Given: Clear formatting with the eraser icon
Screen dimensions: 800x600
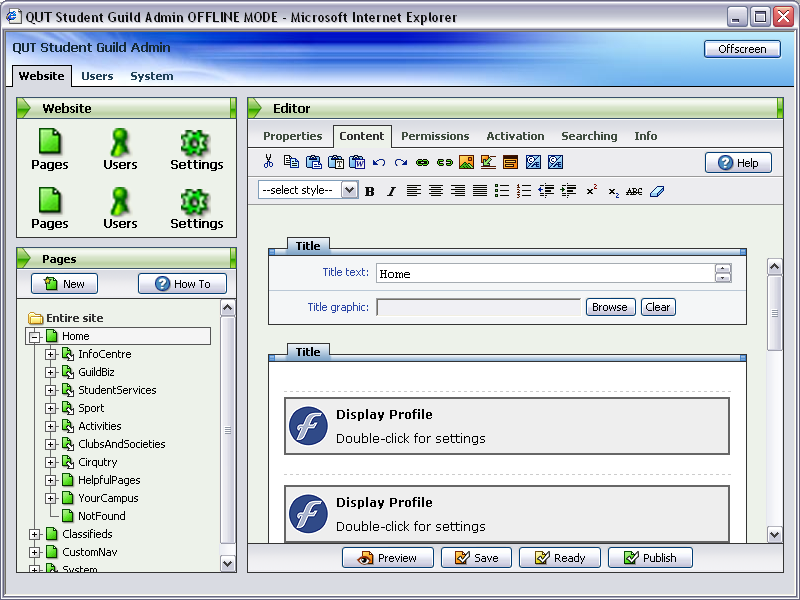Looking at the screenshot, I should pos(657,192).
